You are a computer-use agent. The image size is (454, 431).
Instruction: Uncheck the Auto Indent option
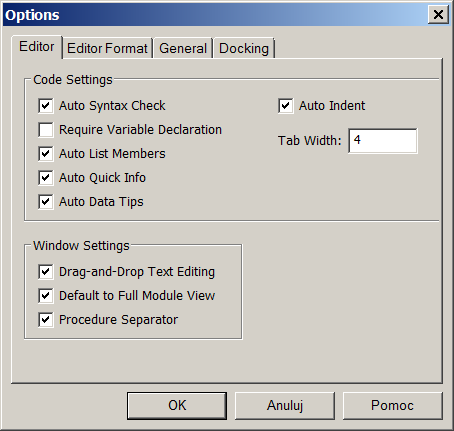(x=286, y=106)
